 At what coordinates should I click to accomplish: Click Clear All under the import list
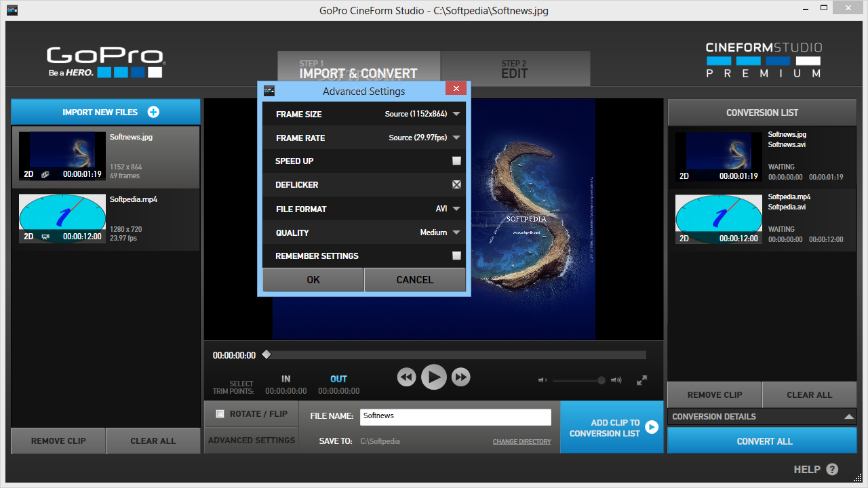coord(153,441)
